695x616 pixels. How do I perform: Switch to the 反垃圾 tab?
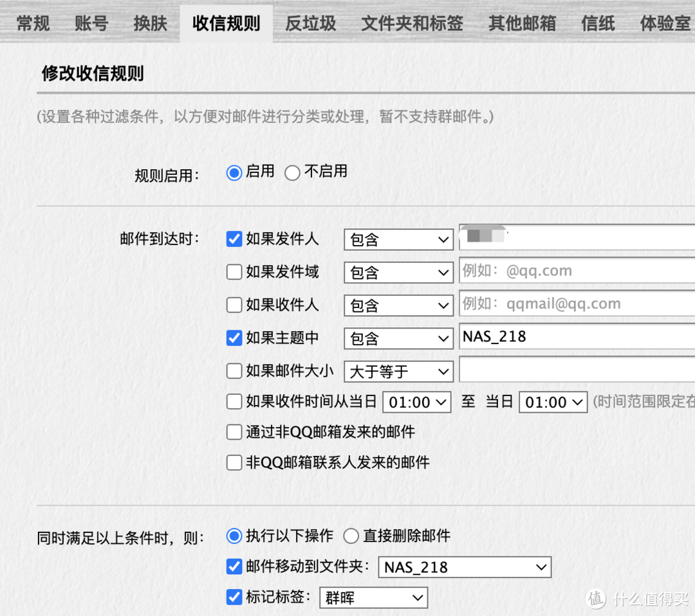[310, 24]
